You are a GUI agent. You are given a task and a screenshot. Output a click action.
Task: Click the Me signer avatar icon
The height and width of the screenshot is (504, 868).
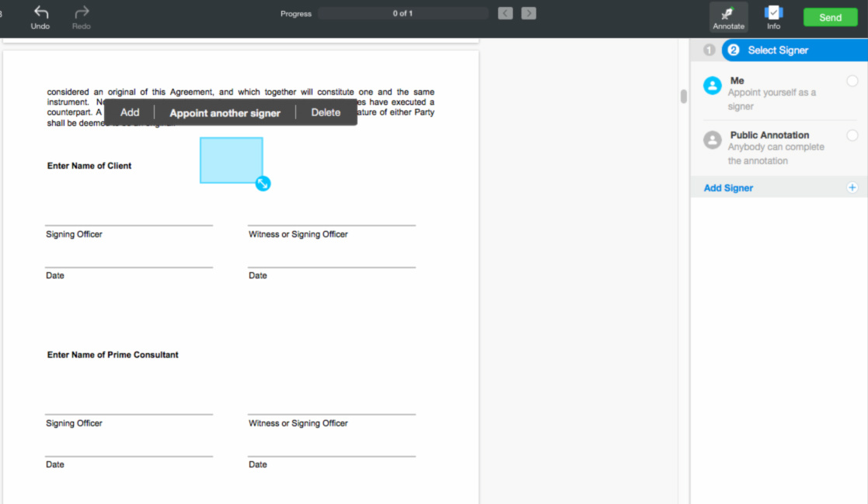tap(713, 86)
